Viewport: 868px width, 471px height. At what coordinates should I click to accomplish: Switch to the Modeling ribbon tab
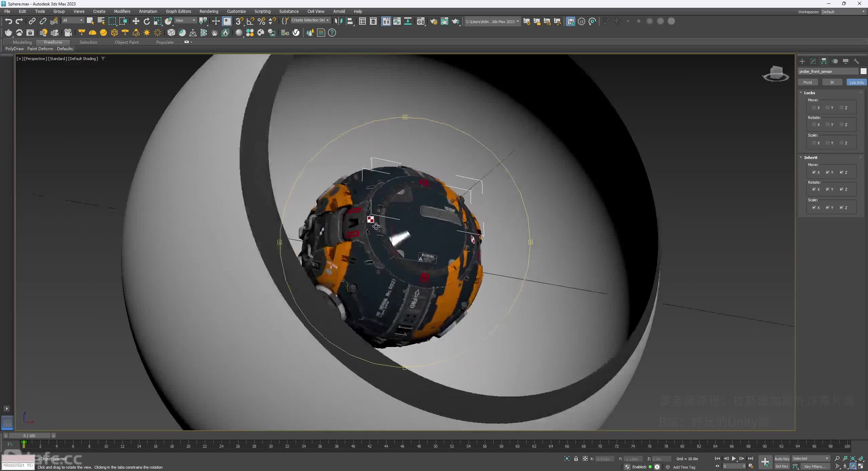coord(22,42)
